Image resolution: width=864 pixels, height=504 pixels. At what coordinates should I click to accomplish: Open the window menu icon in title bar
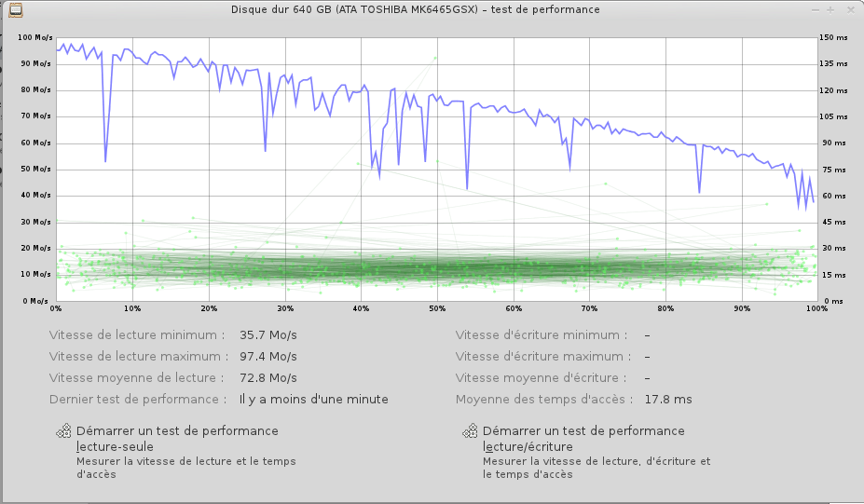click(16, 9)
